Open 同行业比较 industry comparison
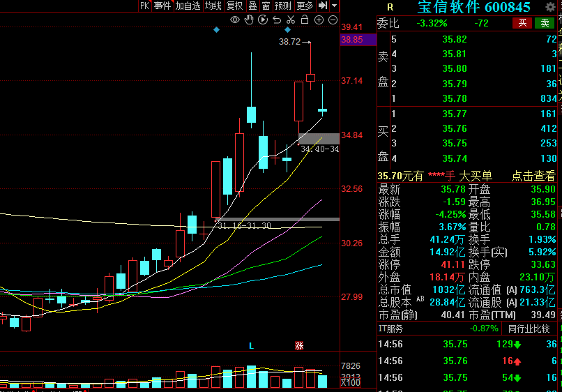The width and height of the screenshot is (562, 392). [529, 329]
